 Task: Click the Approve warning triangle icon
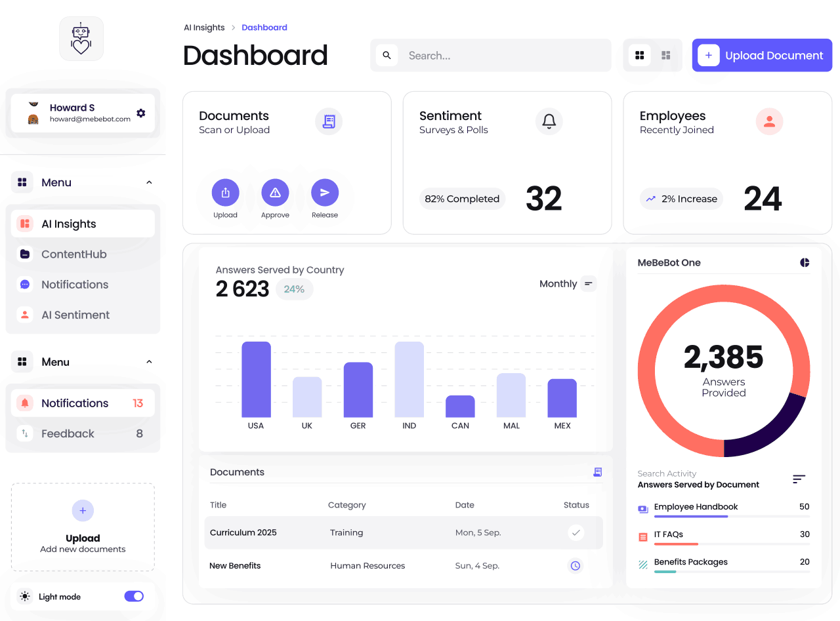click(275, 192)
